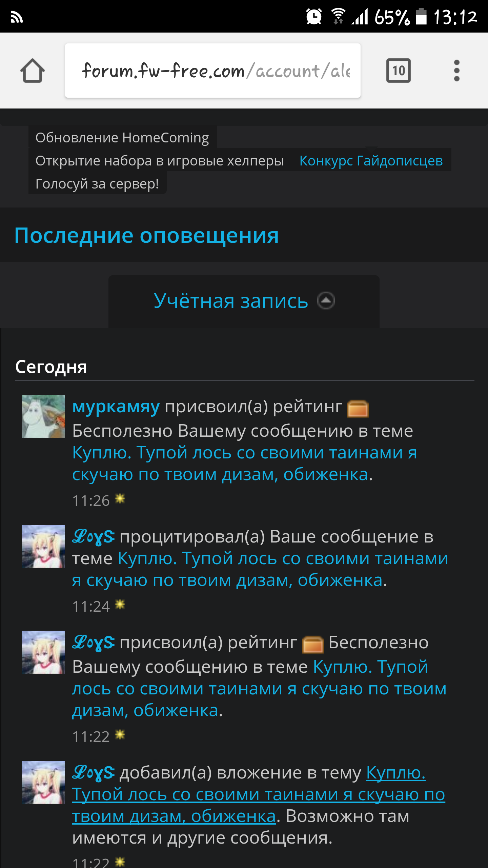
Task: Open муркамяу's user profile link
Action: (x=116, y=407)
